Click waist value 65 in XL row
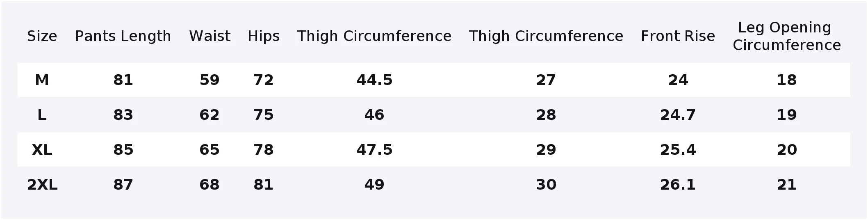Image resolution: width=868 pixels, height=220 pixels. (x=210, y=150)
